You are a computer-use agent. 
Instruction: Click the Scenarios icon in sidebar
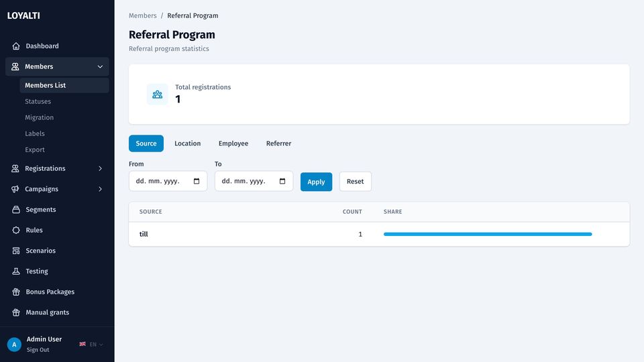pos(16,250)
